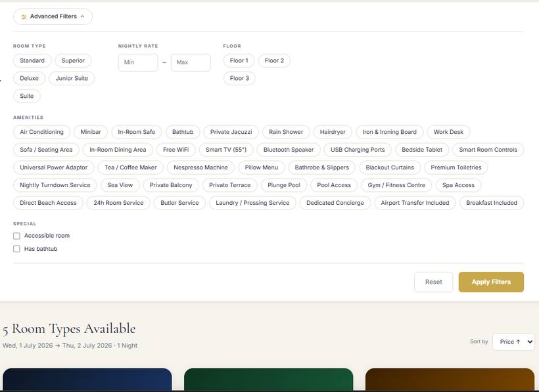The image size is (539, 392).
Task: Select the Standard room type chip
Action: [32, 61]
